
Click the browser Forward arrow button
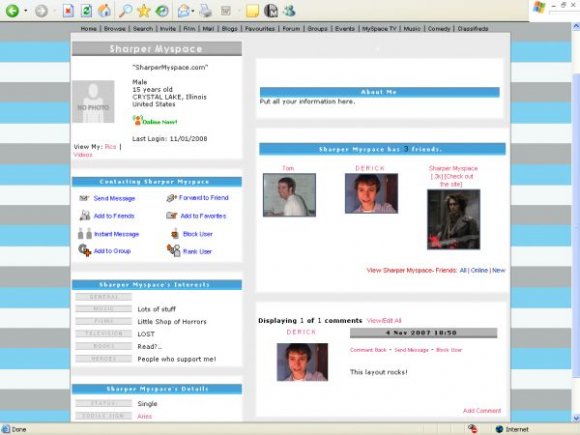click(41, 11)
